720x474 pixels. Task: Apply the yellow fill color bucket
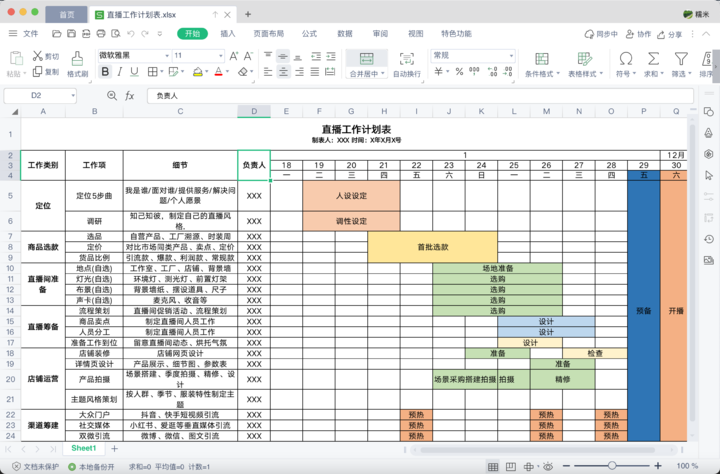tap(197, 72)
